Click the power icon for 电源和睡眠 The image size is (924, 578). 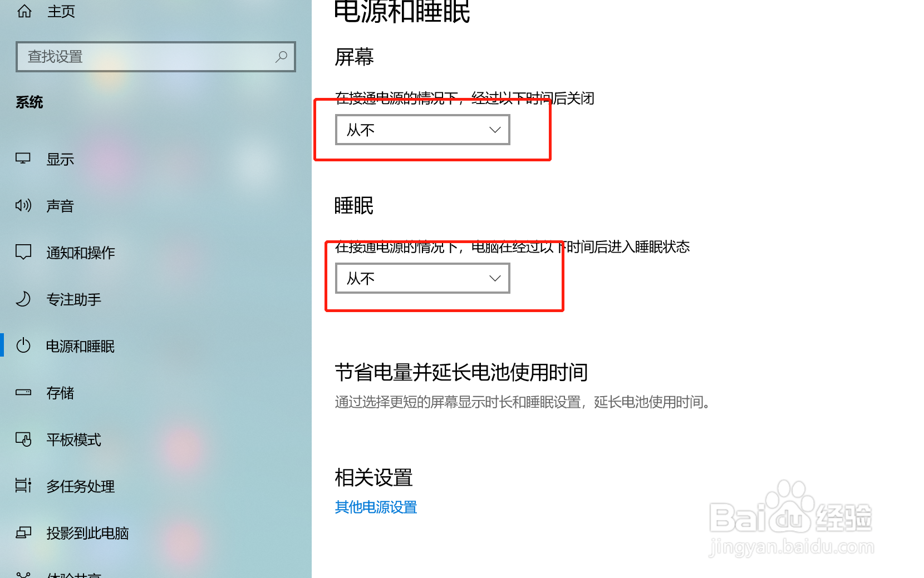pyautogui.click(x=23, y=345)
